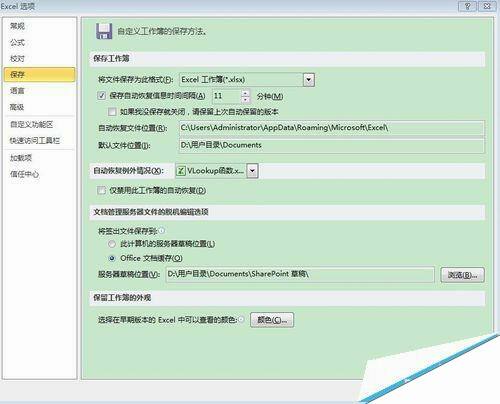This screenshot has width=500, height=404.
Task: Enable 仅禁用此工作簿的自动恢复 checkbox
Action: [x=101, y=190]
